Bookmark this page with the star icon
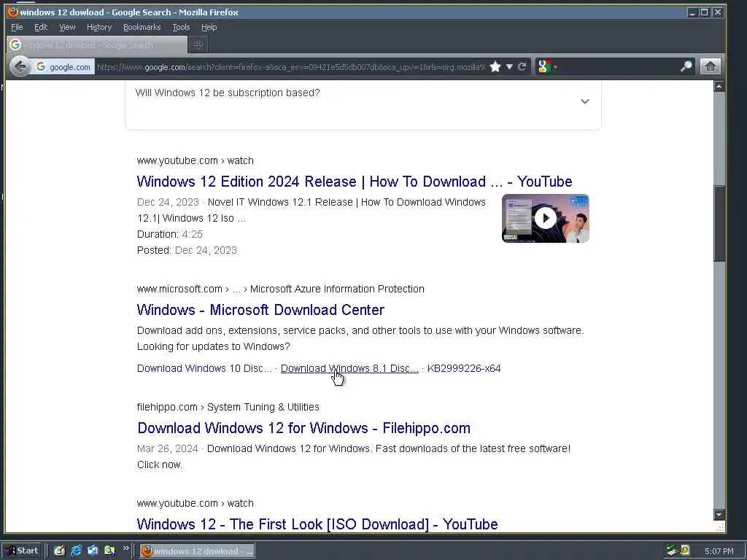The width and height of the screenshot is (747, 560). pos(495,66)
